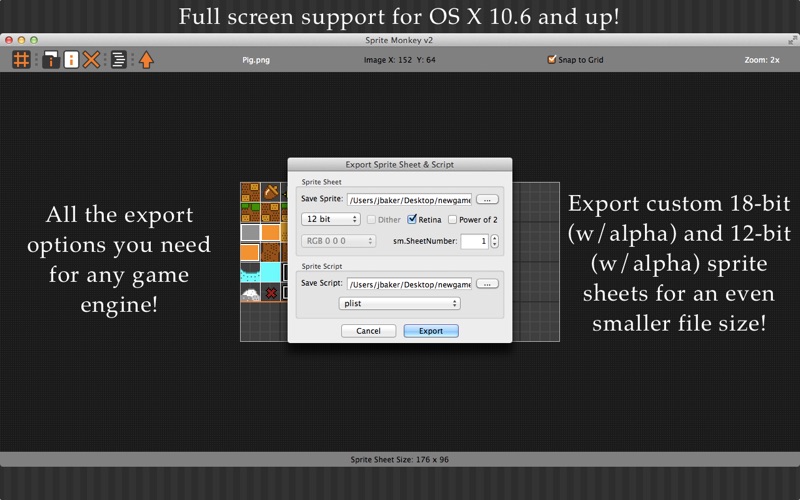Screen dimensions: 800x500
Task: Select the cyan water sprite tile
Action: (x=271, y=272)
